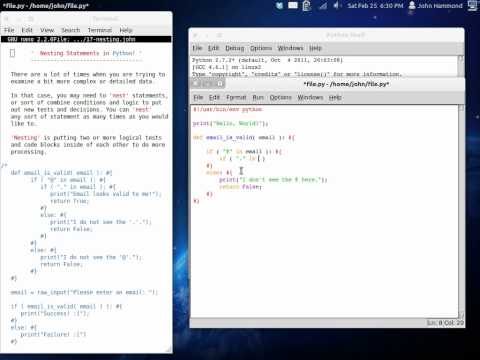Open the Help menu in the Terminal window
This screenshot has width=480, height=360.
[x=126, y=30]
